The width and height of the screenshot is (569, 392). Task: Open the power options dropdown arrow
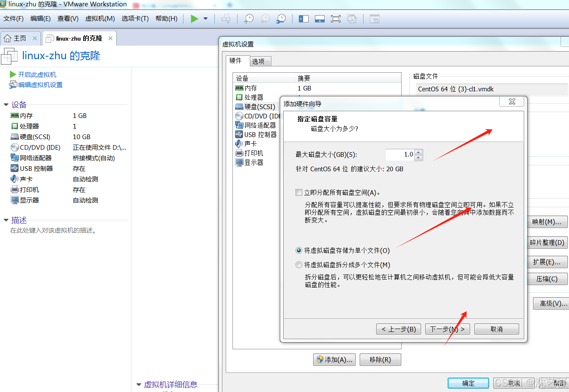coord(205,19)
